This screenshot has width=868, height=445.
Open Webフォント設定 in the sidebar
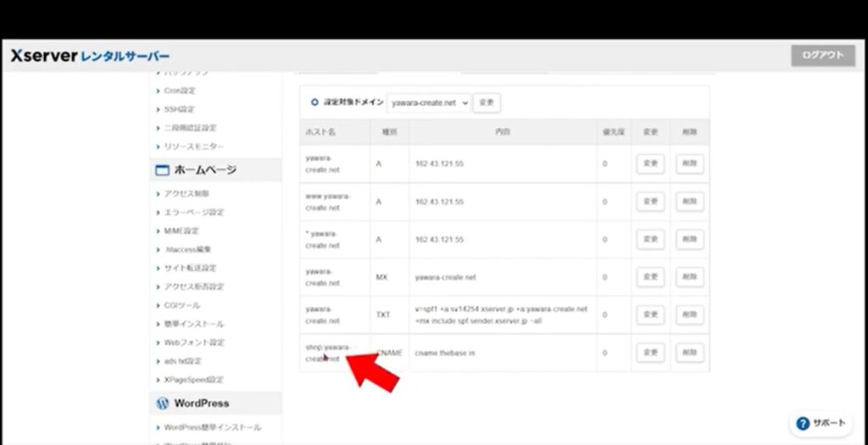(194, 342)
